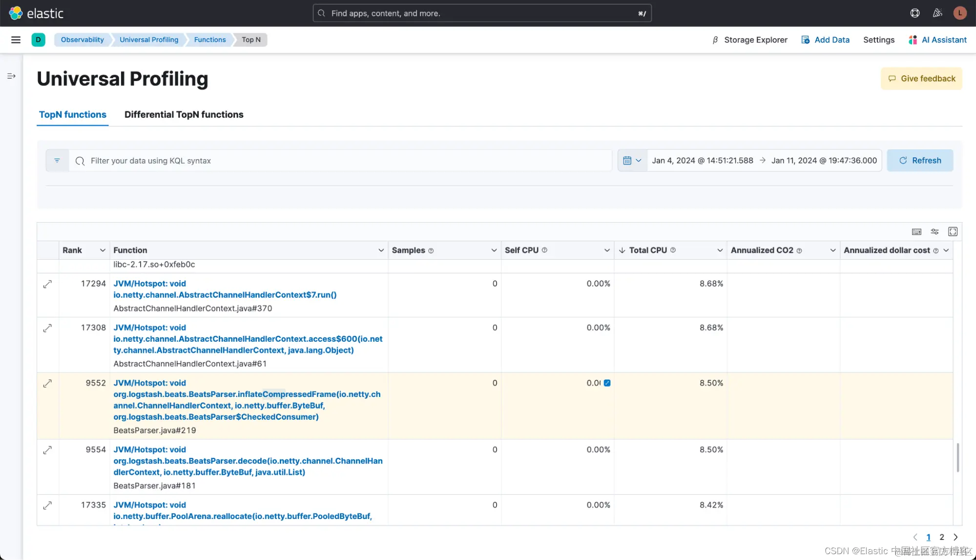Screen dimensions: 976x560
Task: Expand Annualized CO2 column options chevron
Action: 832,250
